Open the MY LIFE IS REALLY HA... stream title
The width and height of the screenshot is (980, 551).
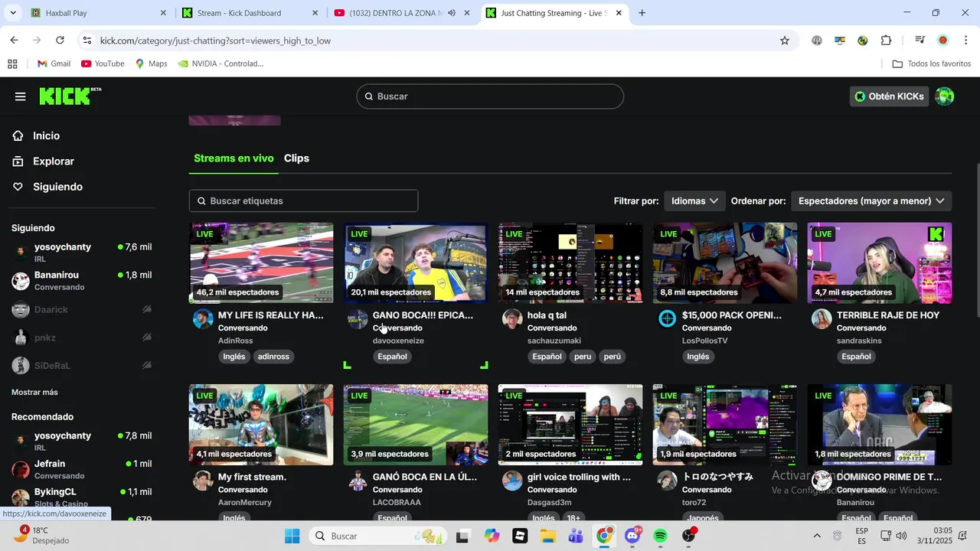(x=271, y=315)
